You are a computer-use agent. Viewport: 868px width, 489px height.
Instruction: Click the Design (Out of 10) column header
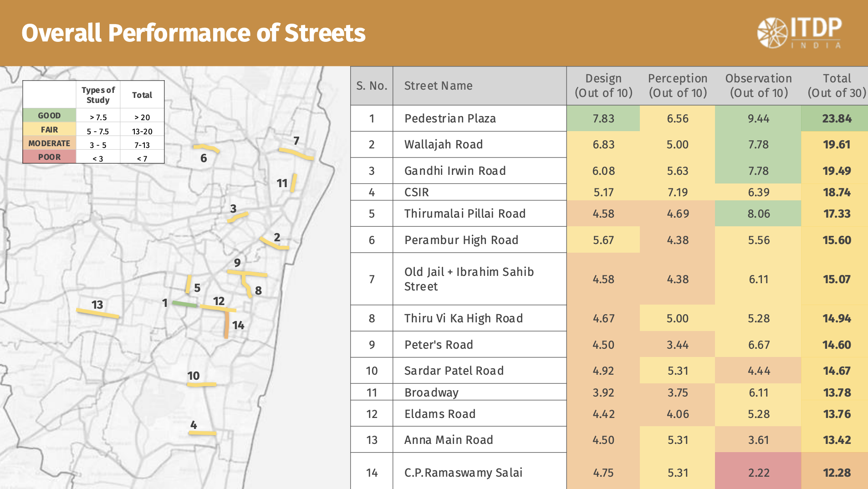pos(603,86)
